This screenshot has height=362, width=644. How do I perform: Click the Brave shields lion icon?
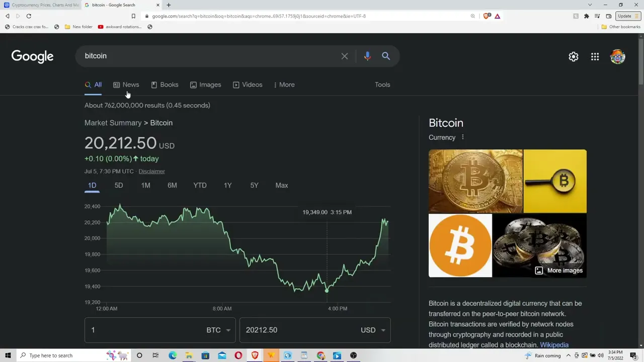(486, 16)
